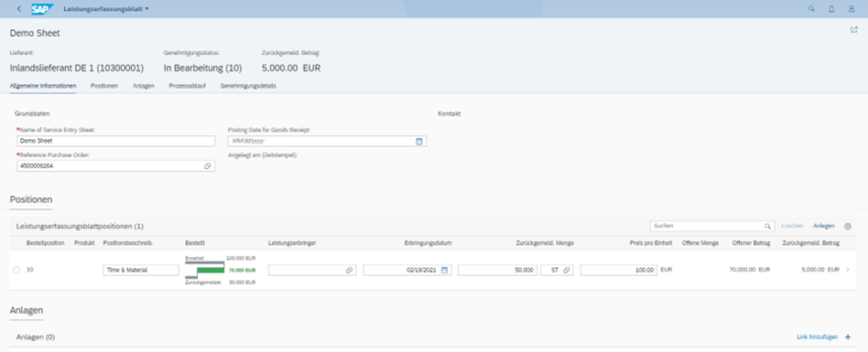Click the Erbringungsdatum column header
This screenshot has height=352, width=868.
click(428, 243)
